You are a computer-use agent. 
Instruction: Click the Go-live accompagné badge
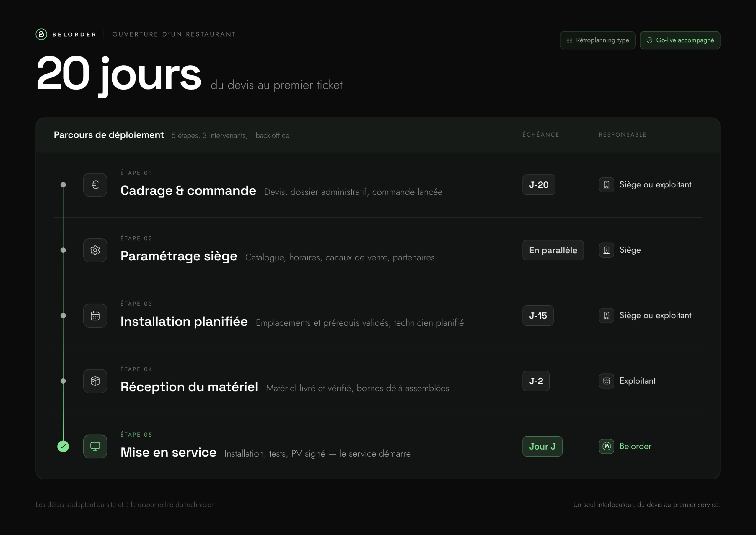click(x=680, y=40)
